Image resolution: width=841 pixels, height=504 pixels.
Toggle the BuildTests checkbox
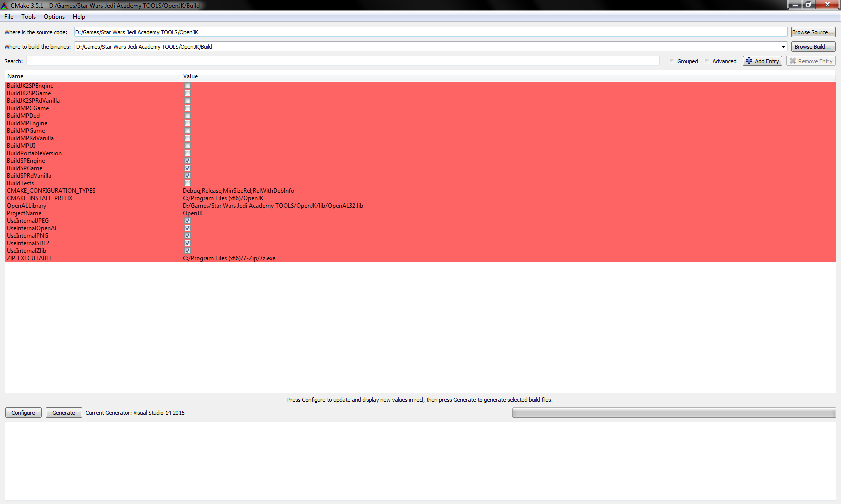[x=187, y=183]
